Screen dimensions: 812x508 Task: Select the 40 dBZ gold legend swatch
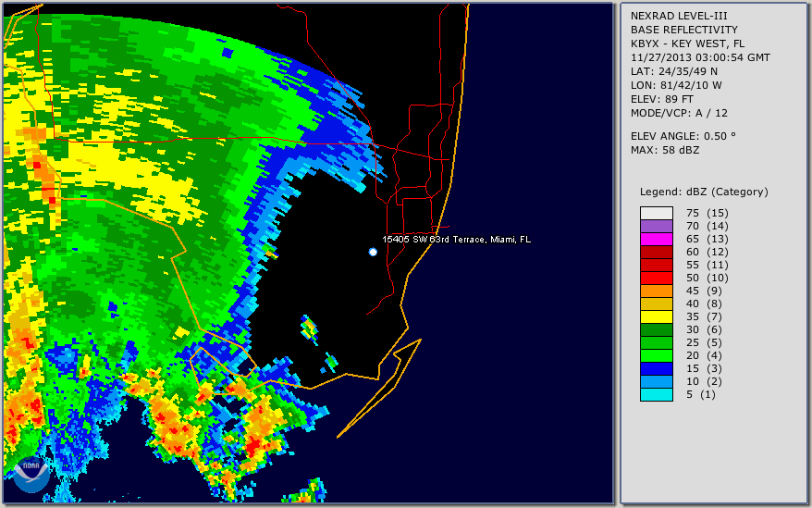656,304
